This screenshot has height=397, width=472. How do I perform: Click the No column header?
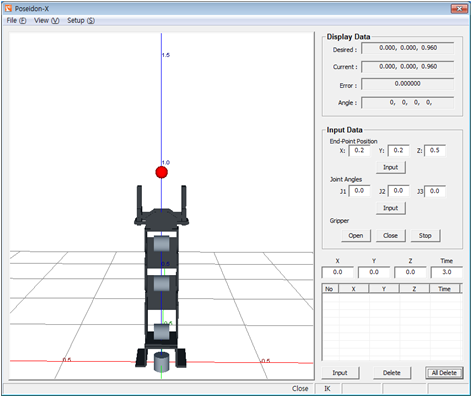tap(330, 289)
